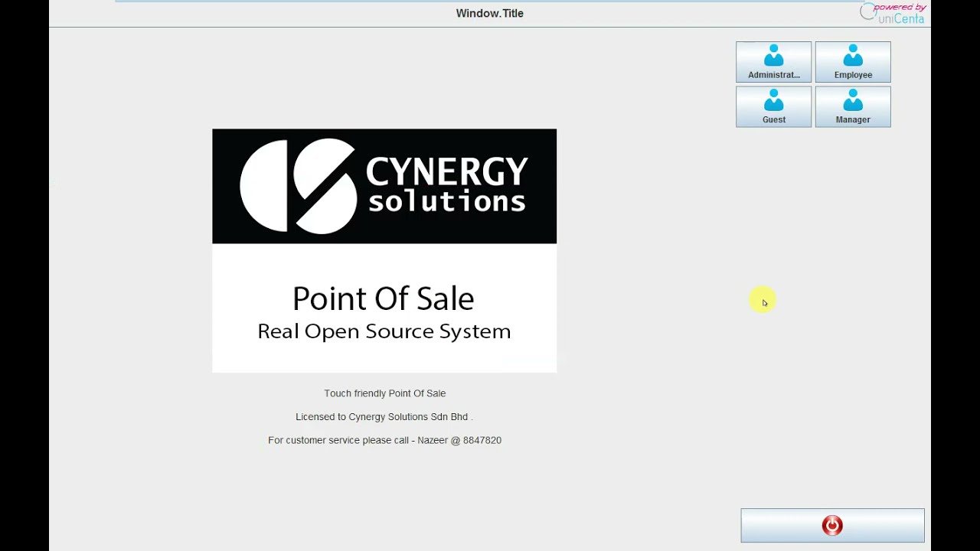The width and height of the screenshot is (980, 551).
Task: Click the red power exit button
Action: pyautogui.click(x=832, y=526)
